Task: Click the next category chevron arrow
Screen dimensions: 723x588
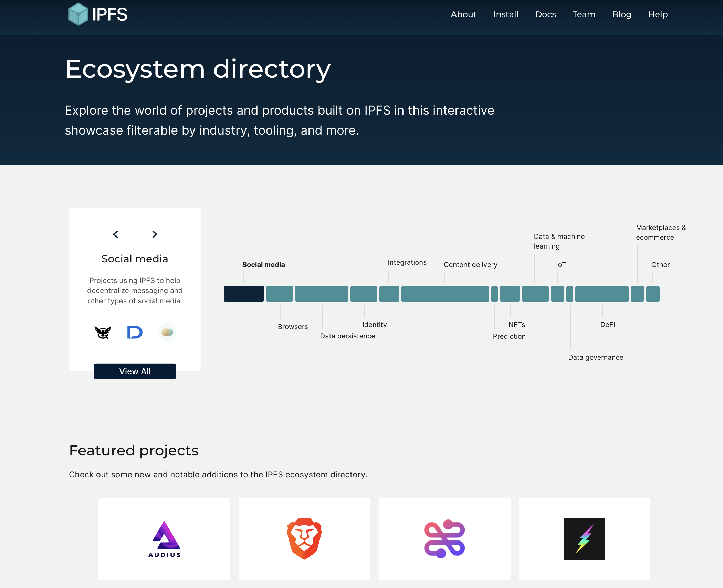Action: [155, 234]
